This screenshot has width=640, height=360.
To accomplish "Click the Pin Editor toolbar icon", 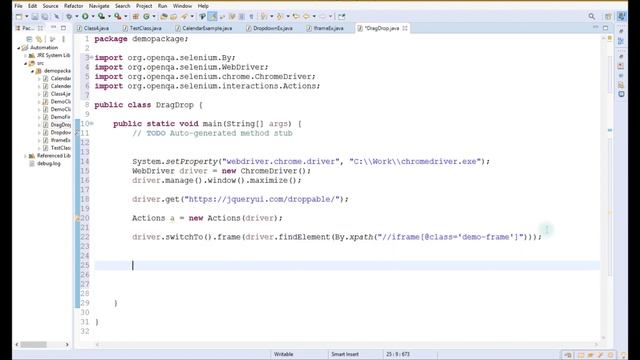I will click(x=341, y=16).
